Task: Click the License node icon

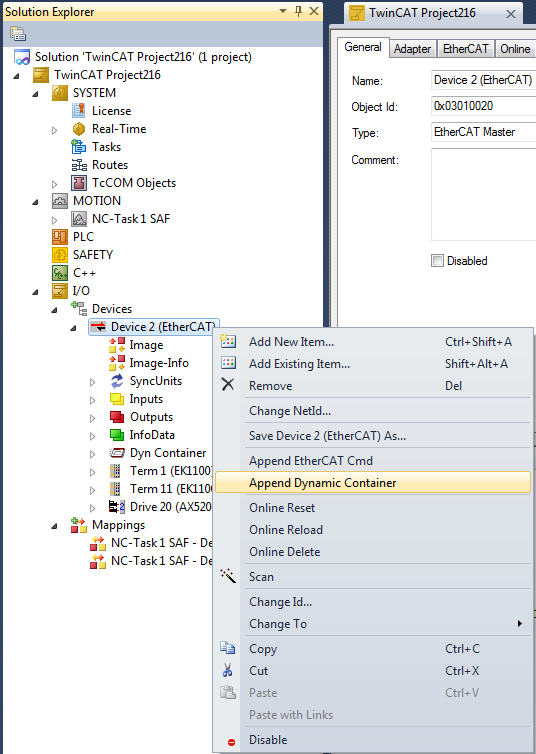Action: coord(78,111)
